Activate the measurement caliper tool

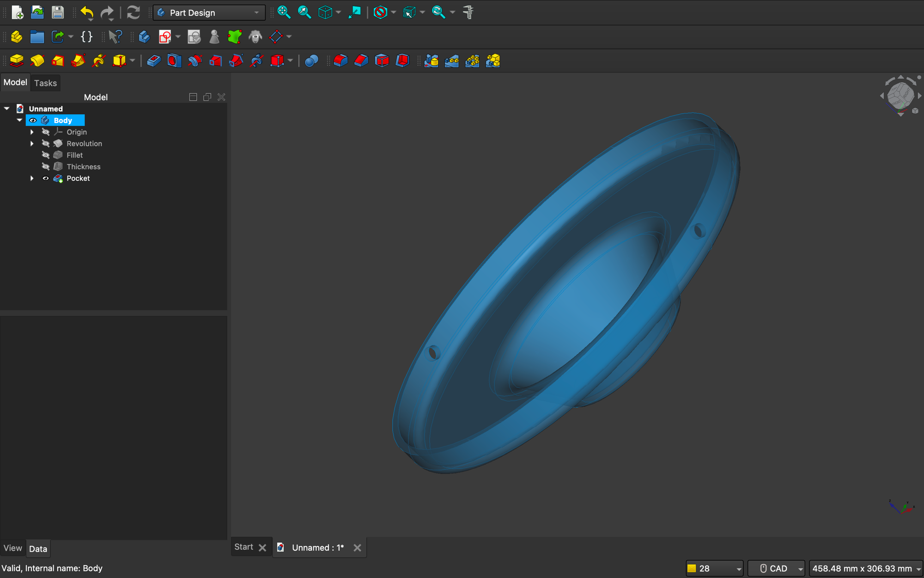click(x=468, y=12)
